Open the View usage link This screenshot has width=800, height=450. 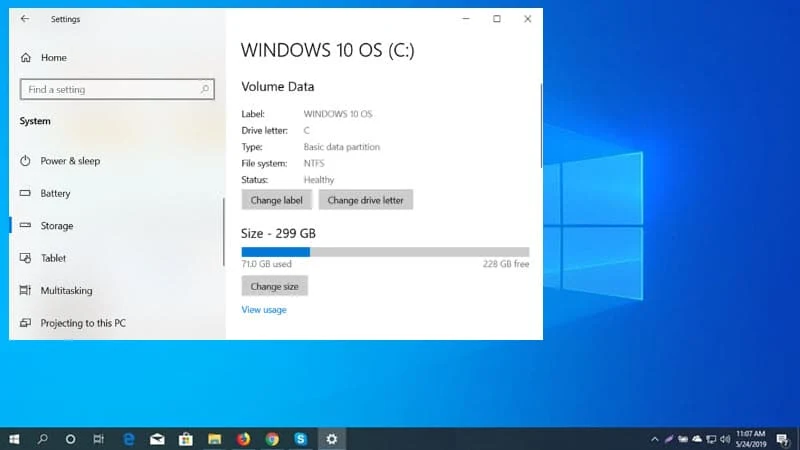coord(264,310)
